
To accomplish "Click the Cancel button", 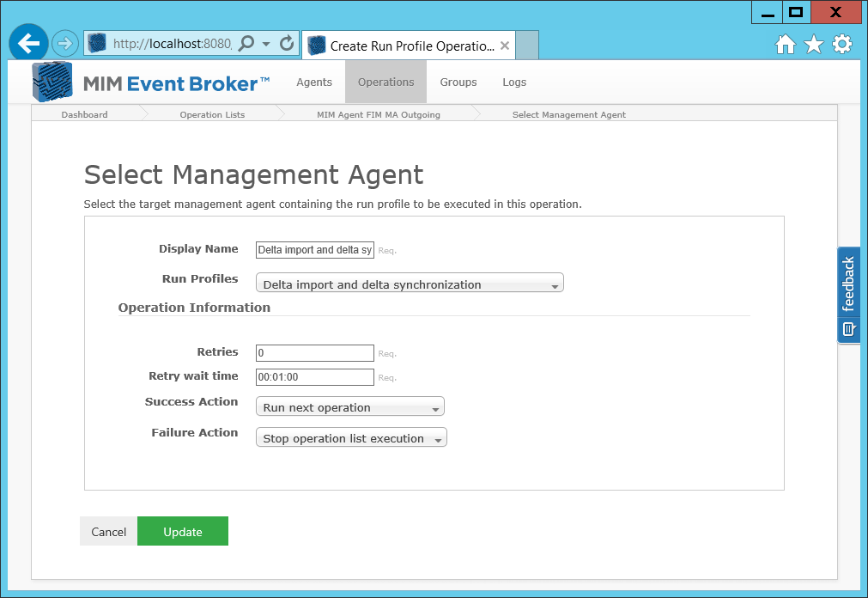I will (x=108, y=531).
